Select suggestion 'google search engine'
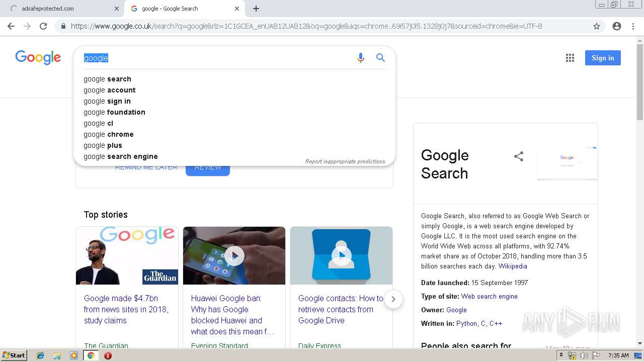Viewport: 644px width, 362px height. [234, 156]
